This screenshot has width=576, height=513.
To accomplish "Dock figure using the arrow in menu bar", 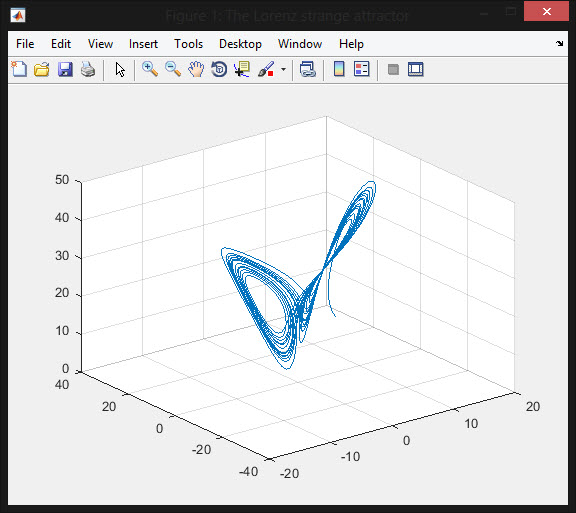I will (559, 43).
